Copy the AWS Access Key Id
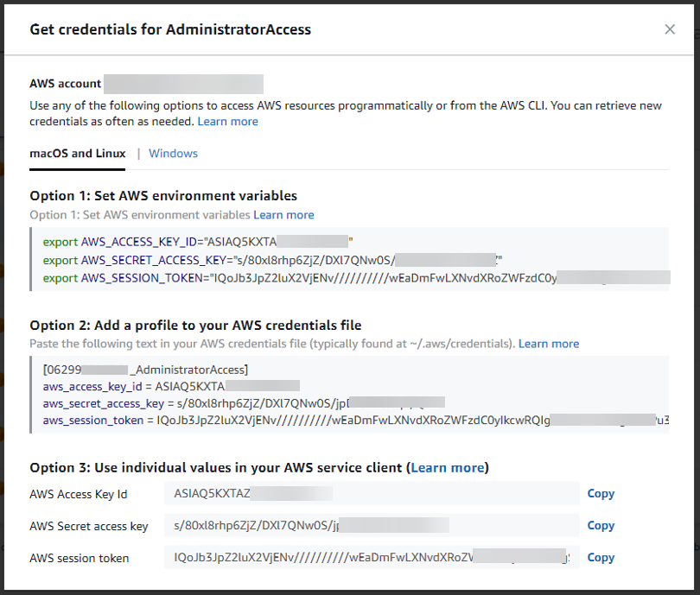 601,493
